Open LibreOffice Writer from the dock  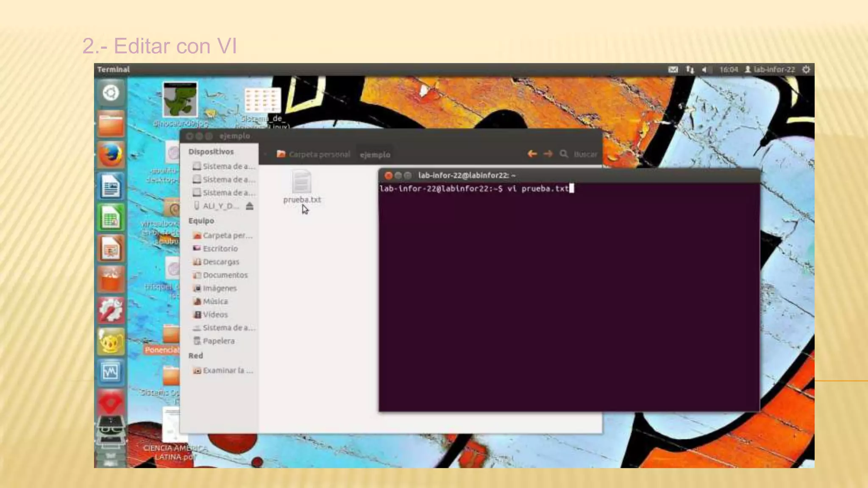tap(111, 186)
